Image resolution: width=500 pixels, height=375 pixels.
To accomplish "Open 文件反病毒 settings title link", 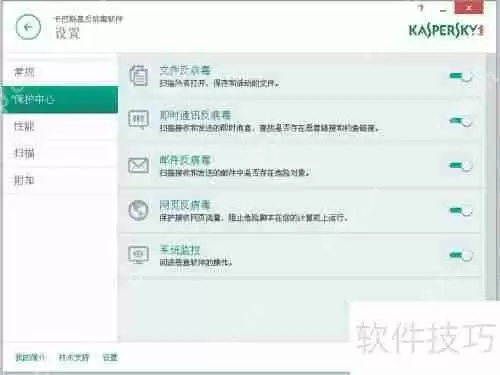I will coord(185,71).
